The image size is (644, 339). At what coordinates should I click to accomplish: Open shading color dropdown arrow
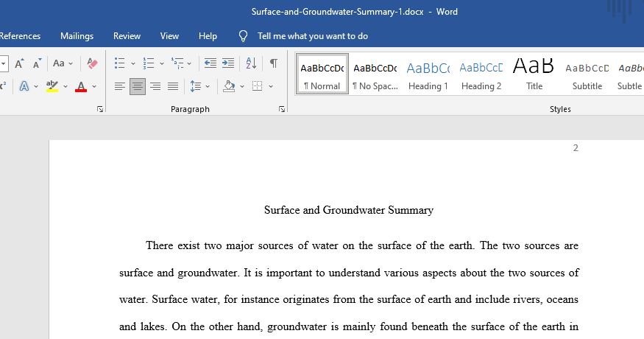click(242, 86)
